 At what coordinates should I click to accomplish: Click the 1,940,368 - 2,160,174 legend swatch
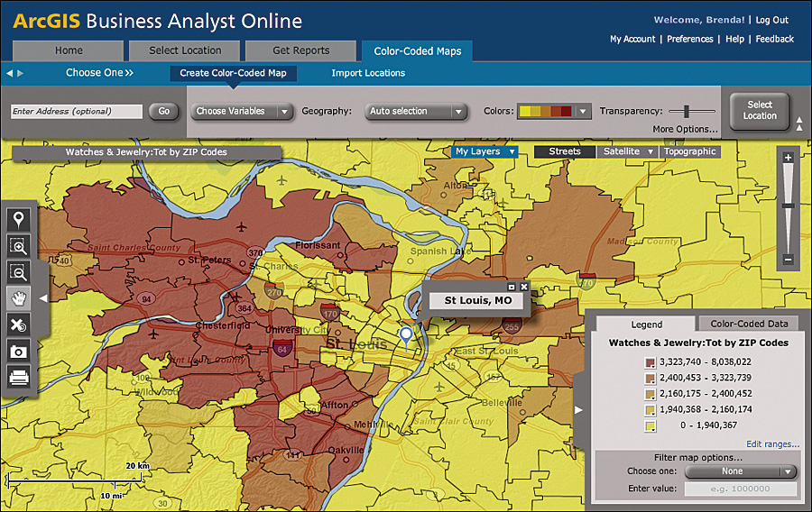pyautogui.click(x=650, y=410)
